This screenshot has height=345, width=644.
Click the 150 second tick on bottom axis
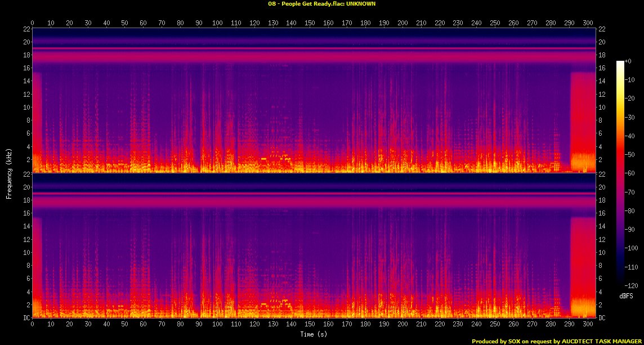click(310, 324)
